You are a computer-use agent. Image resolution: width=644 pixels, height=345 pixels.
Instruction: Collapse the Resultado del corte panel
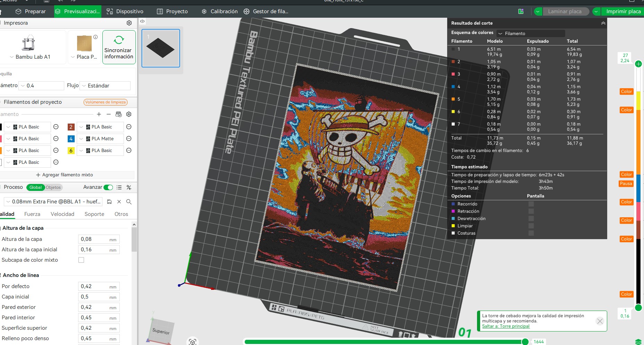603,23
